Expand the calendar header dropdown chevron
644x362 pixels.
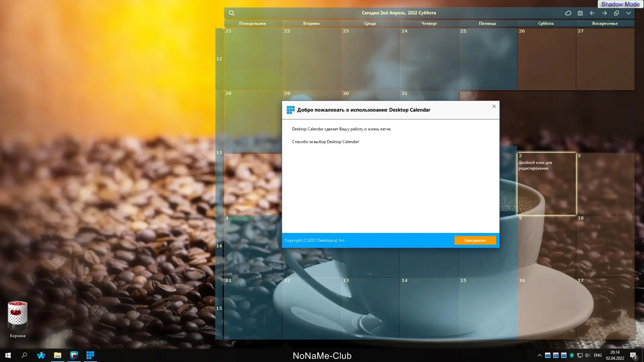(x=628, y=13)
